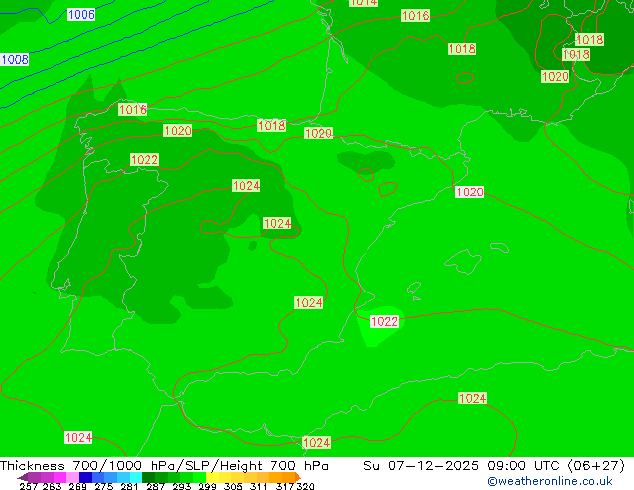The width and height of the screenshot is (634, 490).
Task: Click the white-backed 1022 label near the southeast coast
Action: 385,321
